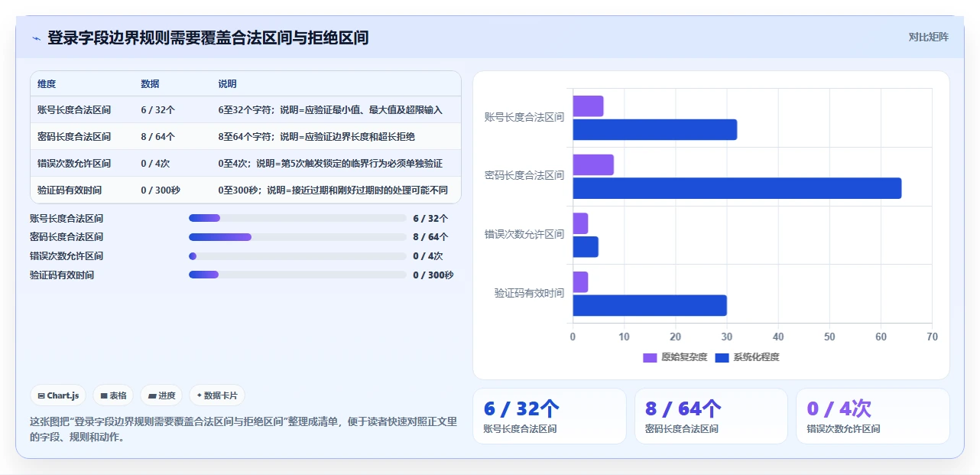Select the 表格 tag chip
The height and width of the screenshot is (475, 980).
tap(112, 395)
